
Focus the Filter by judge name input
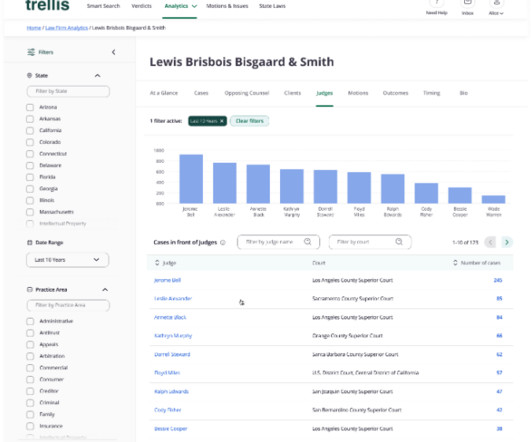coord(278,242)
